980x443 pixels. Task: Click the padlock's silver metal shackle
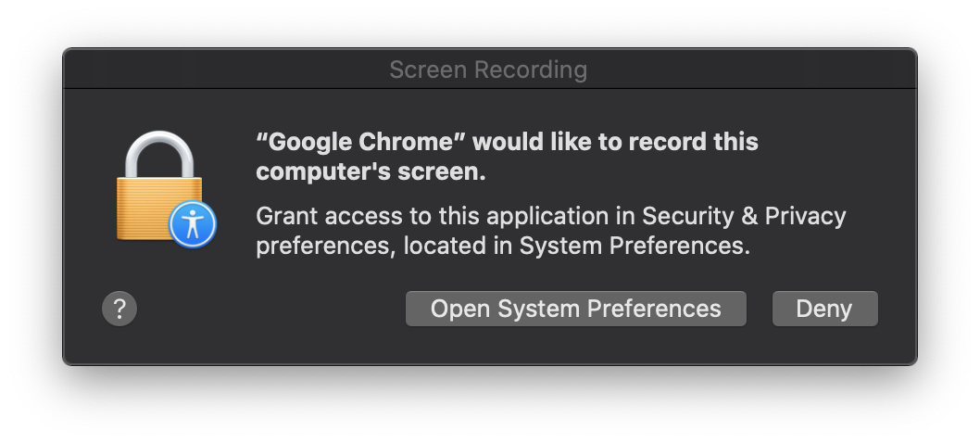click(x=160, y=150)
